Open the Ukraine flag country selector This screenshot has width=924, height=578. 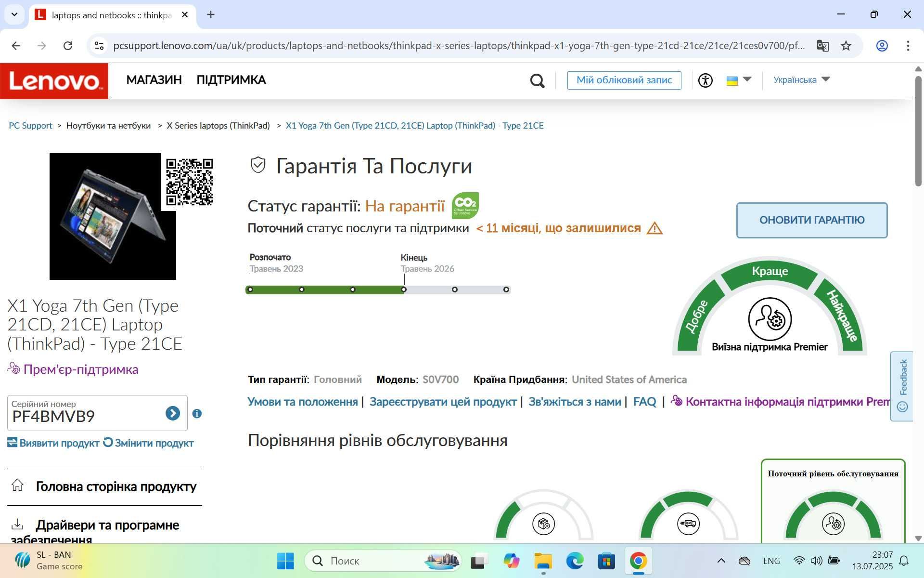739,80
